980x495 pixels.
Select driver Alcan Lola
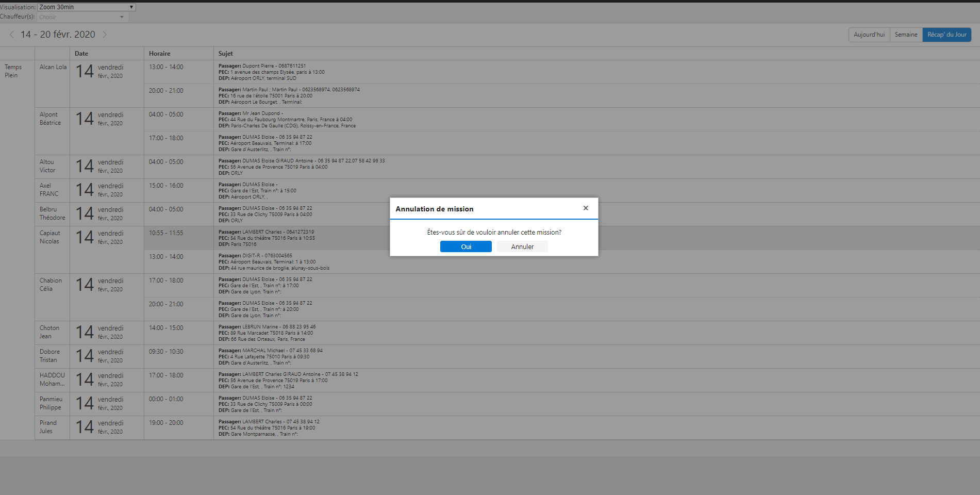click(x=53, y=67)
